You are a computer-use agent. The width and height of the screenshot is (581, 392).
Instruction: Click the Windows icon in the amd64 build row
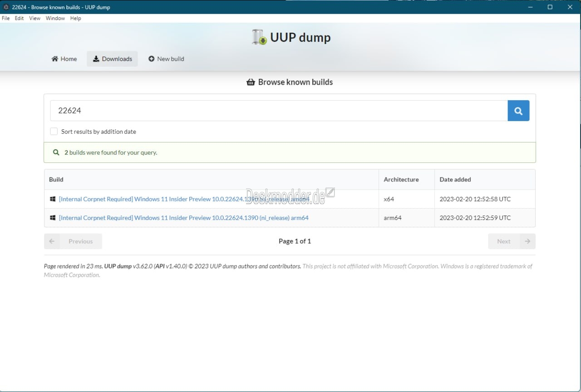(53, 199)
